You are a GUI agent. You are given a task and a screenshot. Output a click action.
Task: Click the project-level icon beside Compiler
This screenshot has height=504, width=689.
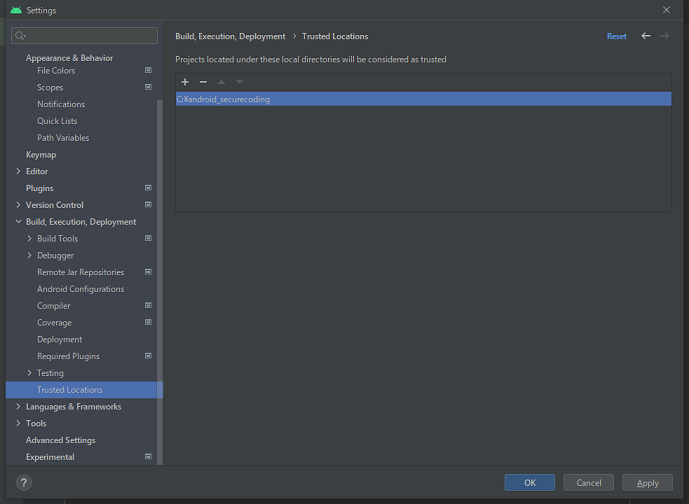(148, 306)
